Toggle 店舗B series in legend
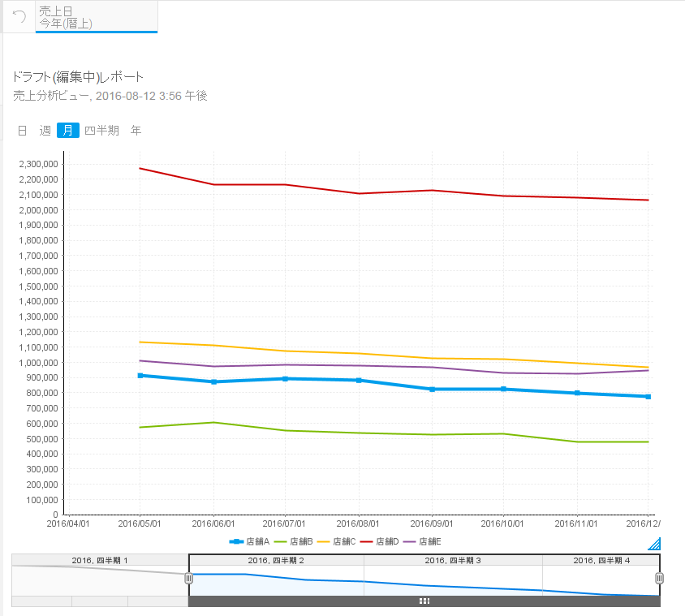 coord(293,541)
